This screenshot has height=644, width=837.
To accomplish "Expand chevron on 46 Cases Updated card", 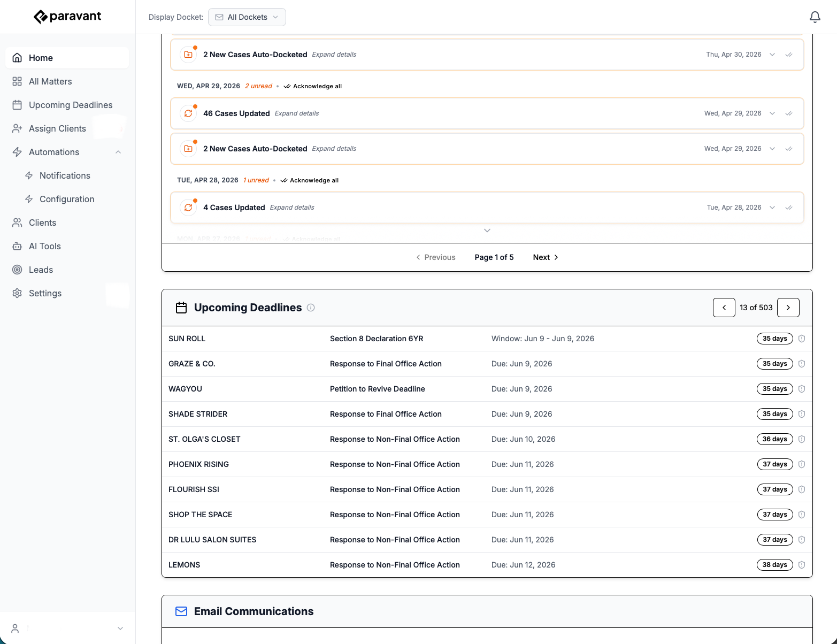I will point(772,113).
